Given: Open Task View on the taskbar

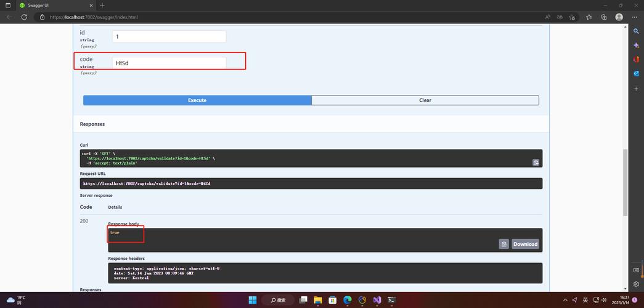Looking at the screenshot, I should pos(304,300).
